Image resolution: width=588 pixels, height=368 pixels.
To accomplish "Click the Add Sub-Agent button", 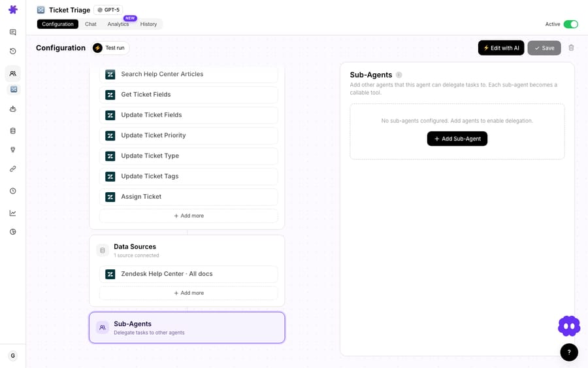I will click(457, 139).
